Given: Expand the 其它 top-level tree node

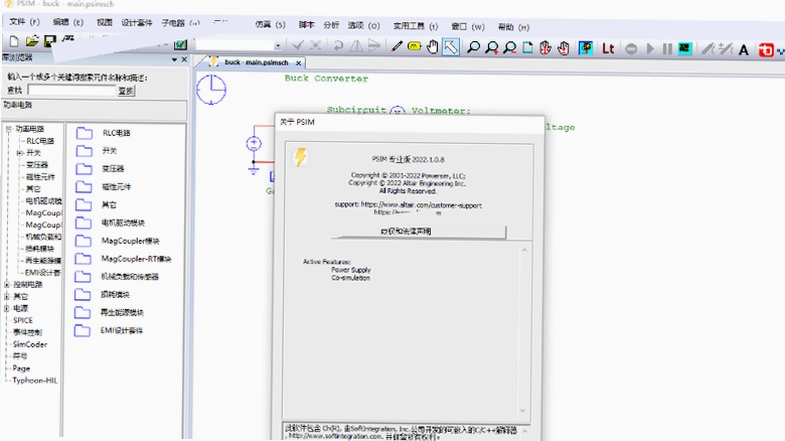Looking at the screenshot, I should 7,296.
